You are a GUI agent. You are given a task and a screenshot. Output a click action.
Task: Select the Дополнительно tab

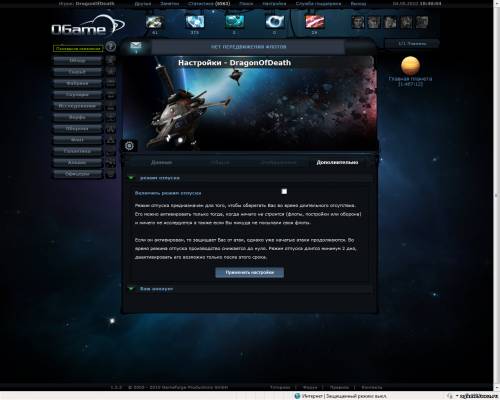(x=337, y=162)
